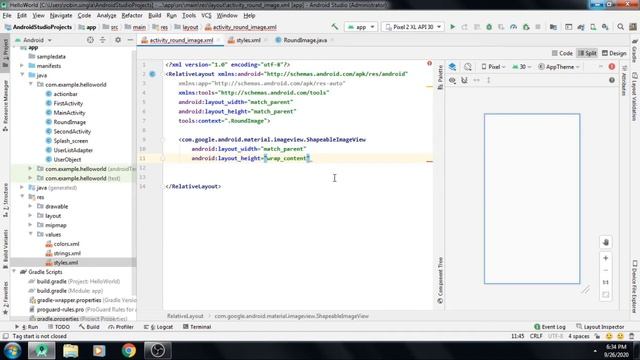Open the Event Log

550,327
